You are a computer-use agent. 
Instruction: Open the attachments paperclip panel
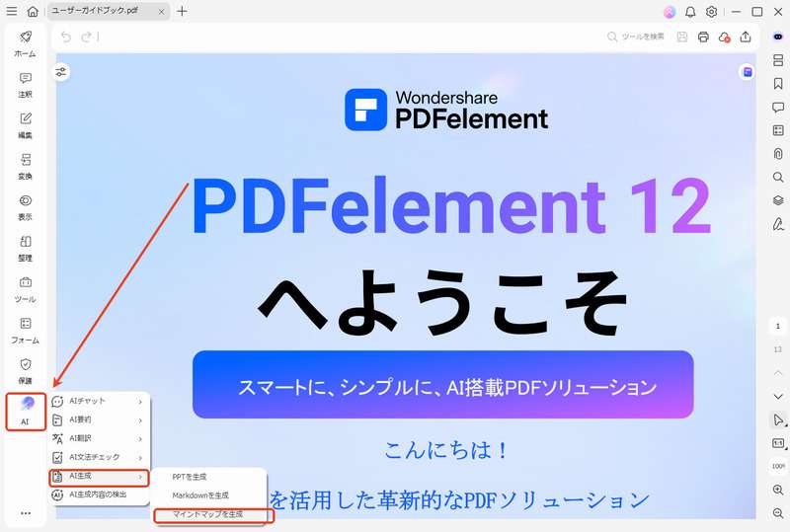tap(778, 154)
